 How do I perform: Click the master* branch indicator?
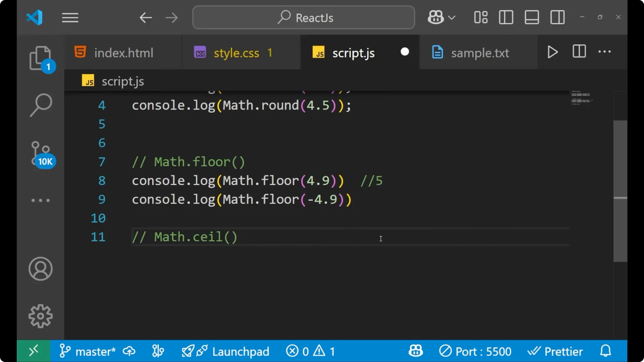pos(95,351)
